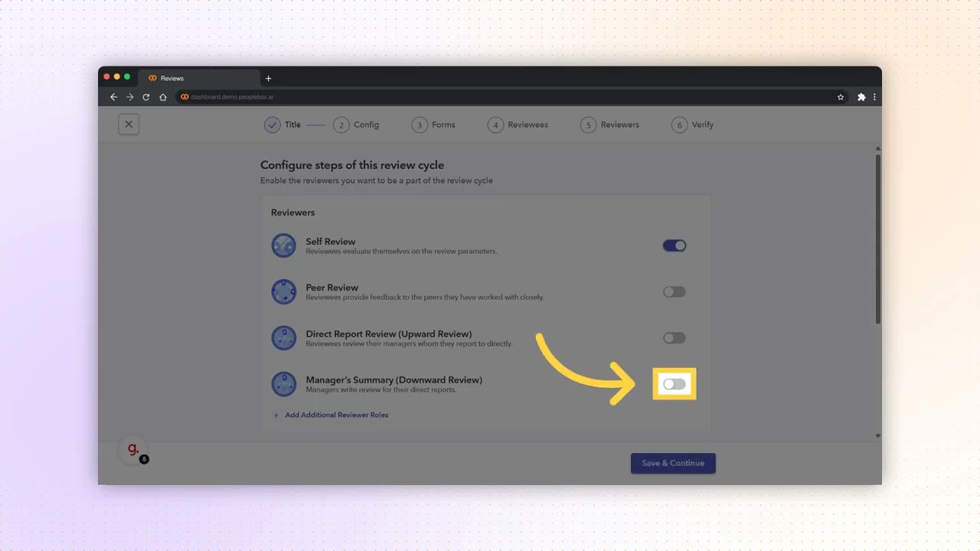
Task: Reload the page with refresh icon
Action: (x=146, y=97)
